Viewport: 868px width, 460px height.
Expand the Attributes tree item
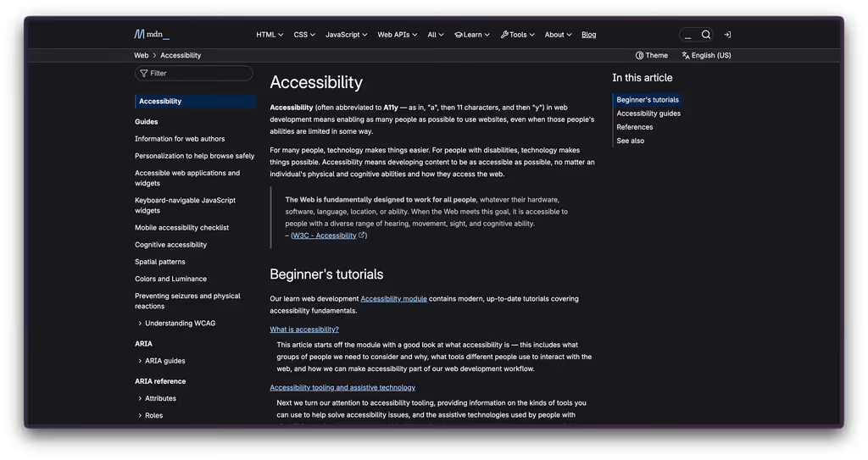[140, 398]
